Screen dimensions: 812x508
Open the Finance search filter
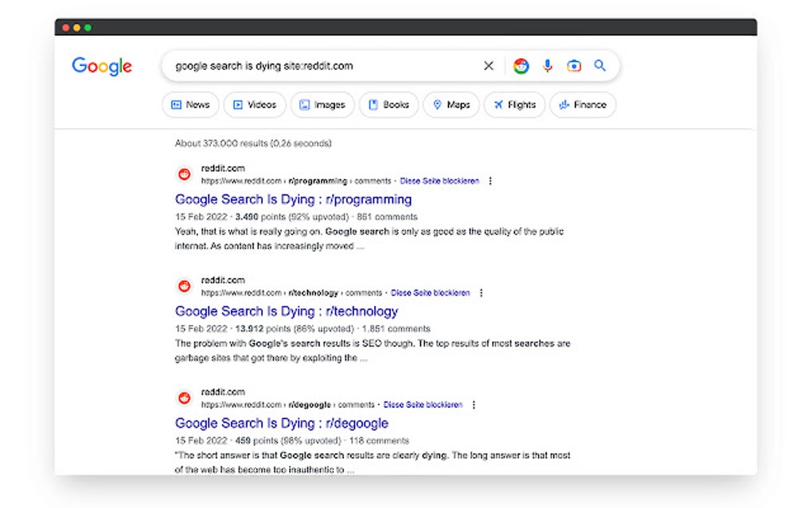583,104
